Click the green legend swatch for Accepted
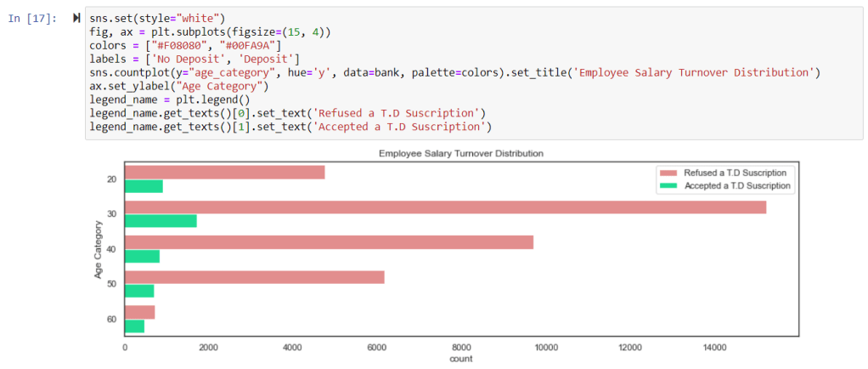The image size is (868, 369). coord(664,185)
